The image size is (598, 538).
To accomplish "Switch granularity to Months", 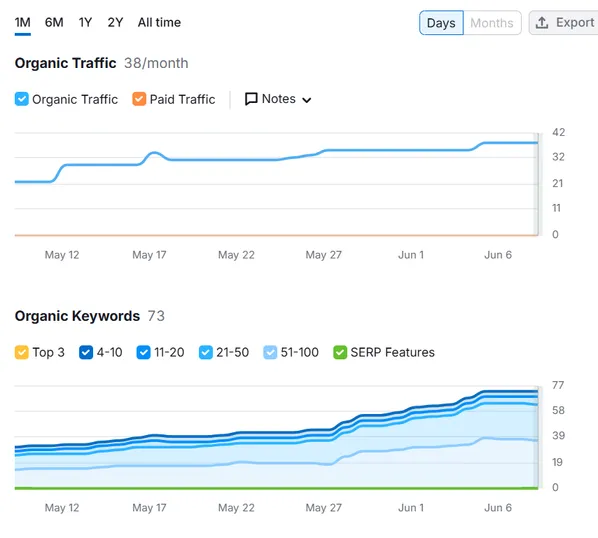I will pyautogui.click(x=492, y=23).
